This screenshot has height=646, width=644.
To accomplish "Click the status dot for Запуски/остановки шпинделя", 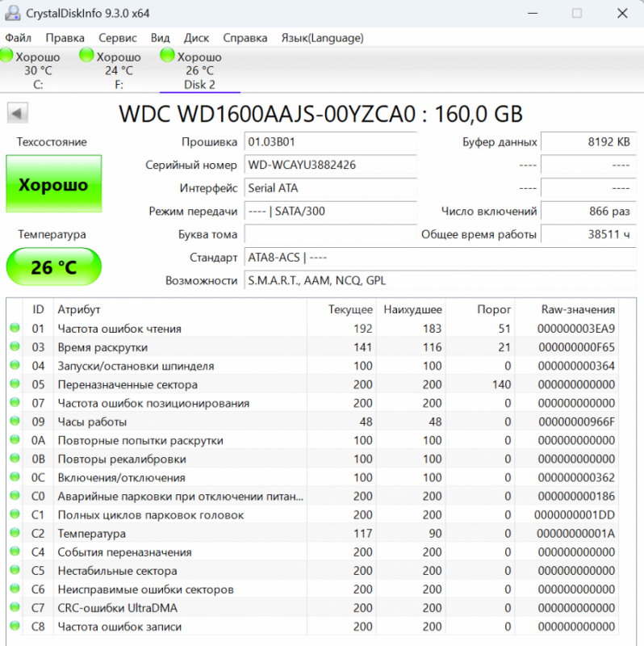I will [15, 365].
